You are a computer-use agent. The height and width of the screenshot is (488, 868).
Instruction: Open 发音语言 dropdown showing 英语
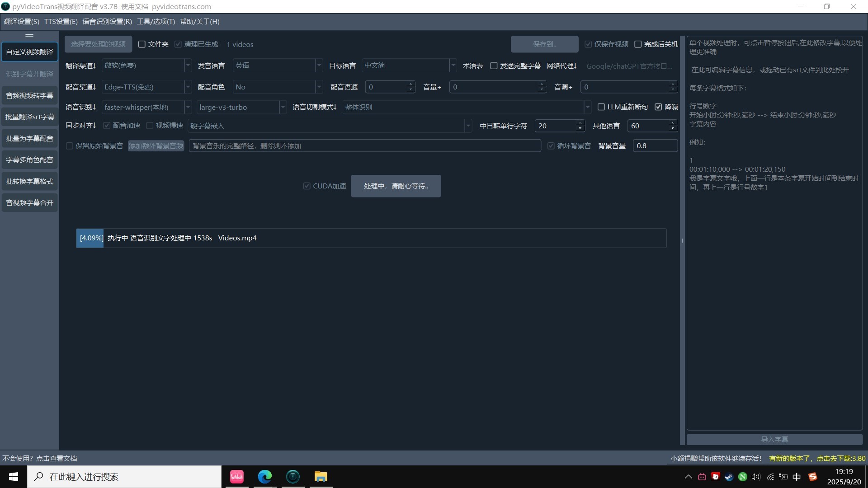(x=278, y=66)
